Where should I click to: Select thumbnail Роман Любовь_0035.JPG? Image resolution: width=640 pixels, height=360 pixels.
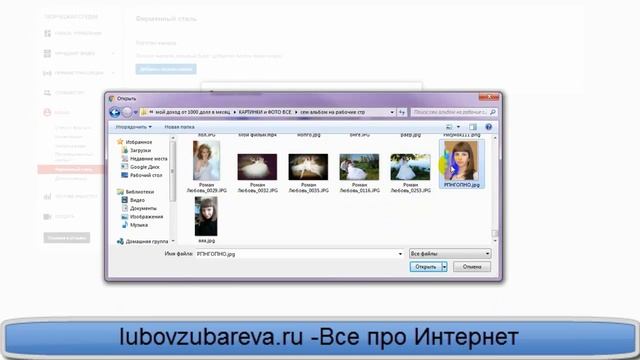pos(308,167)
